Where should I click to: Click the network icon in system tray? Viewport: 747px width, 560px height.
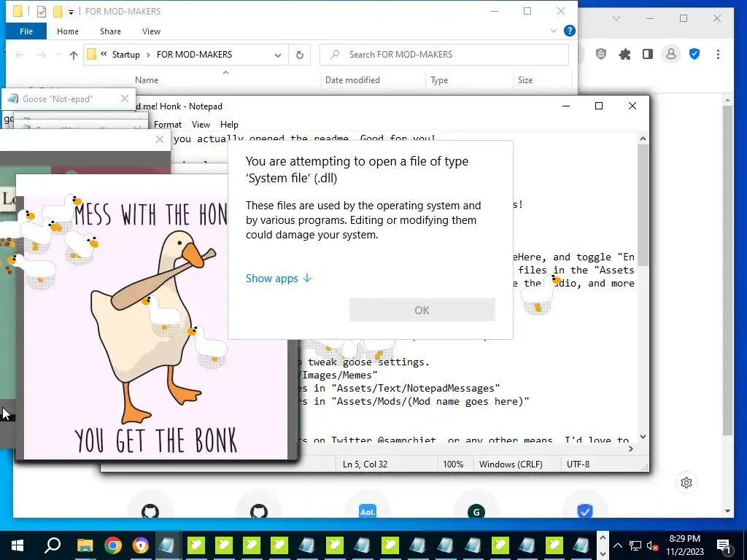pos(635,545)
